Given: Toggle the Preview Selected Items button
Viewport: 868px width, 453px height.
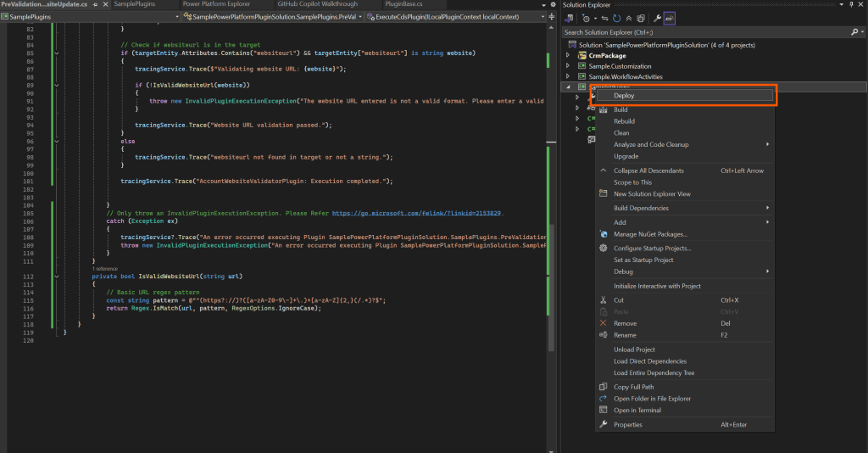Looking at the screenshot, I should click(670, 18).
